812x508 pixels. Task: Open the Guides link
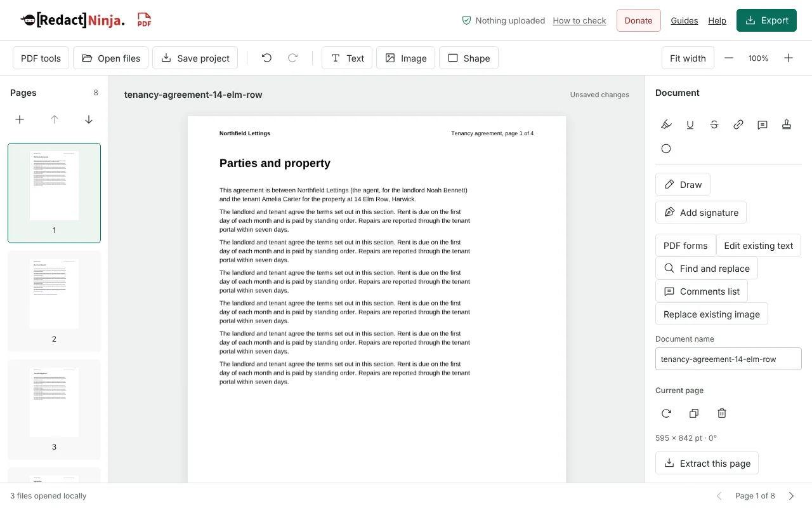(684, 20)
